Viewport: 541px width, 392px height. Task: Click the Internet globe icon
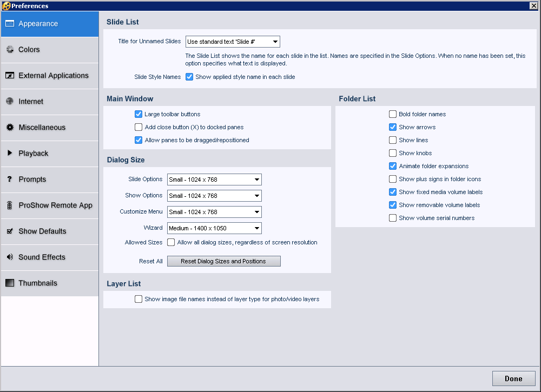(x=10, y=102)
